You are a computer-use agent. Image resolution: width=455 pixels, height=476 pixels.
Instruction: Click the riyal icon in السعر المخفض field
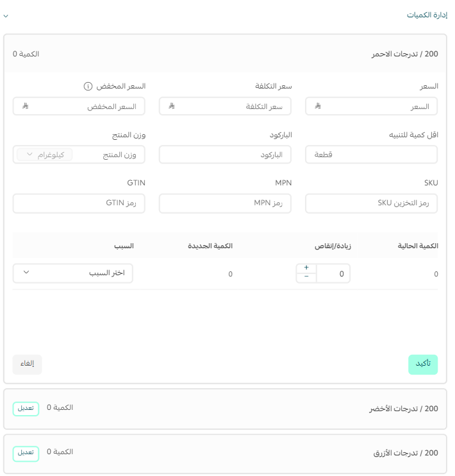click(26, 106)
